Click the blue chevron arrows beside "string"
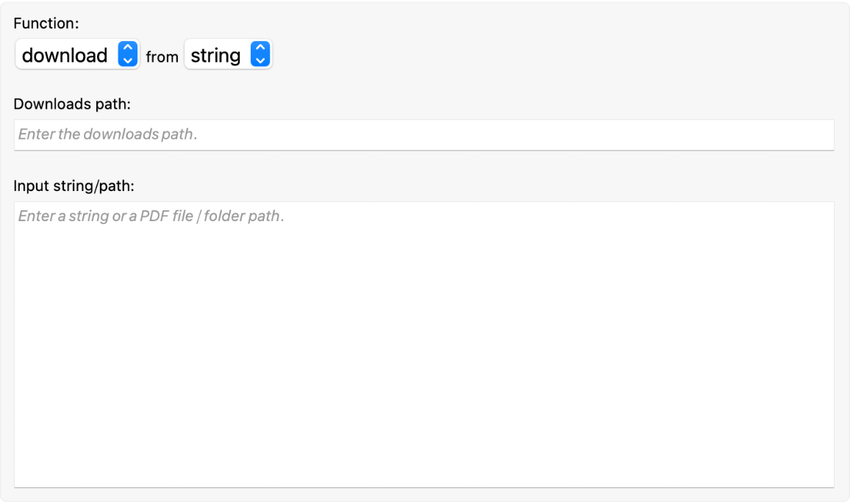This screenshot has height=504, width=850. (261, 55)
